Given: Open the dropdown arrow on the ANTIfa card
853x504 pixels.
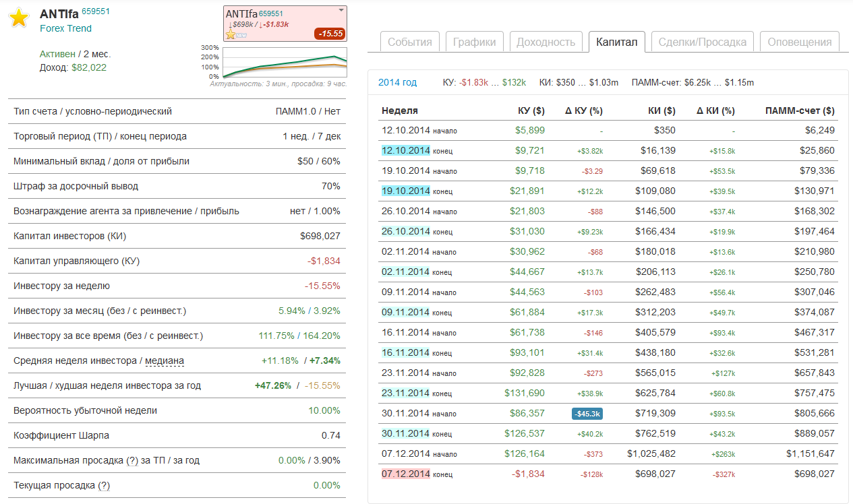Looking at the screenshot, I should [341, 11].
